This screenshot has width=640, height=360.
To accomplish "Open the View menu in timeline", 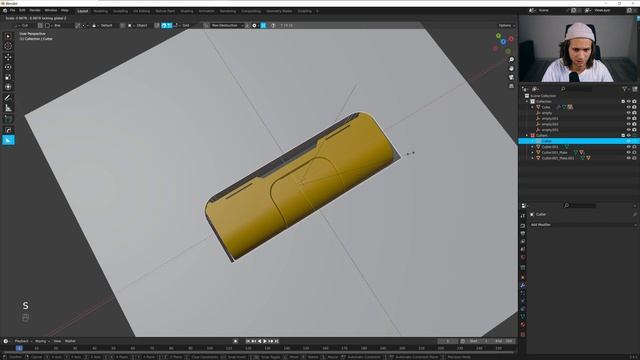I will 57,341.
